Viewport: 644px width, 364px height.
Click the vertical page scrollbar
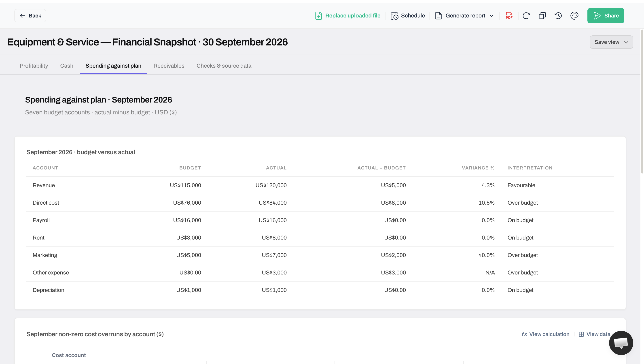pos(642,101)
